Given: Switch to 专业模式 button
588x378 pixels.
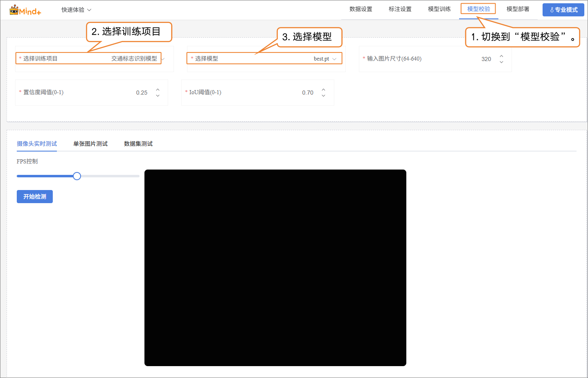Looking at the screenshot, I should 563,10.
